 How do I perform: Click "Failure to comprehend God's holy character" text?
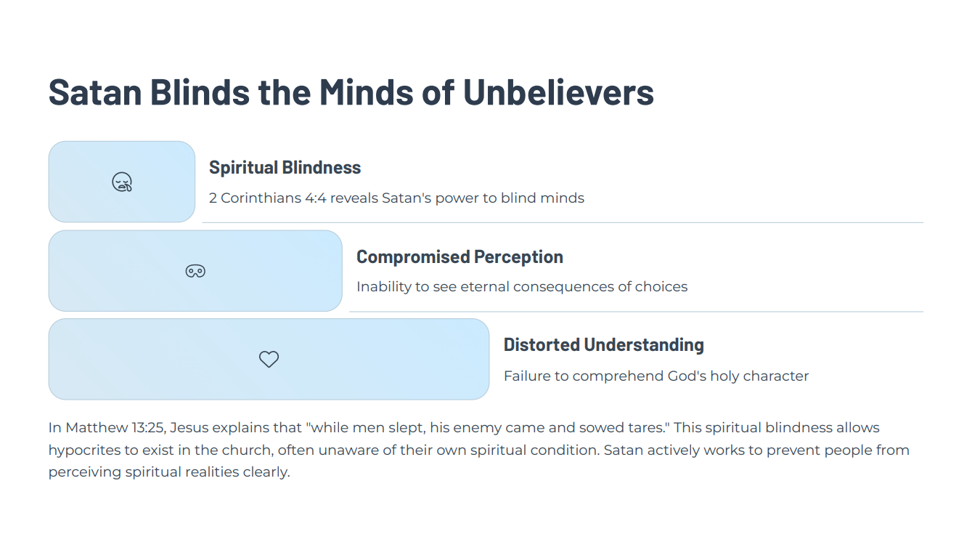[656, 376]
